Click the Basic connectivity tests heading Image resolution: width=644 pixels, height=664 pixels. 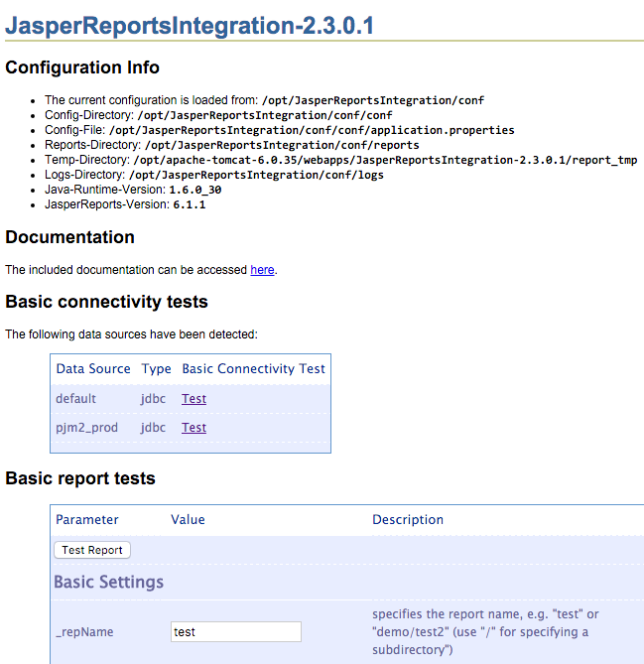click(106, 302)
